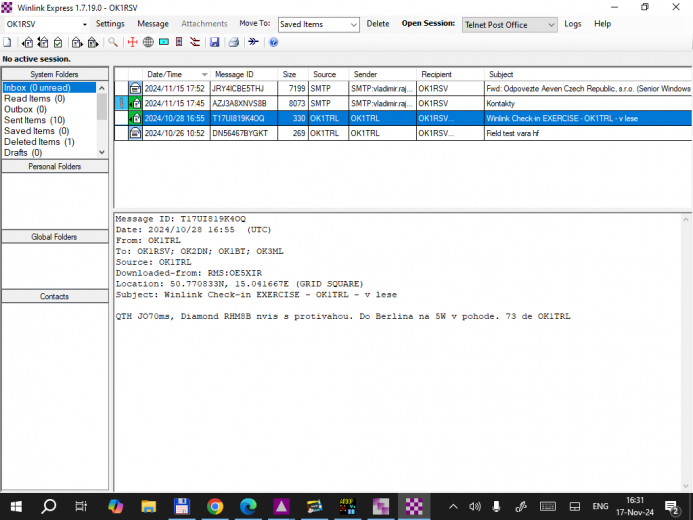Select message Field test vara hf
The width and height of the screenshot is (693, 520).
click(403, 133)
